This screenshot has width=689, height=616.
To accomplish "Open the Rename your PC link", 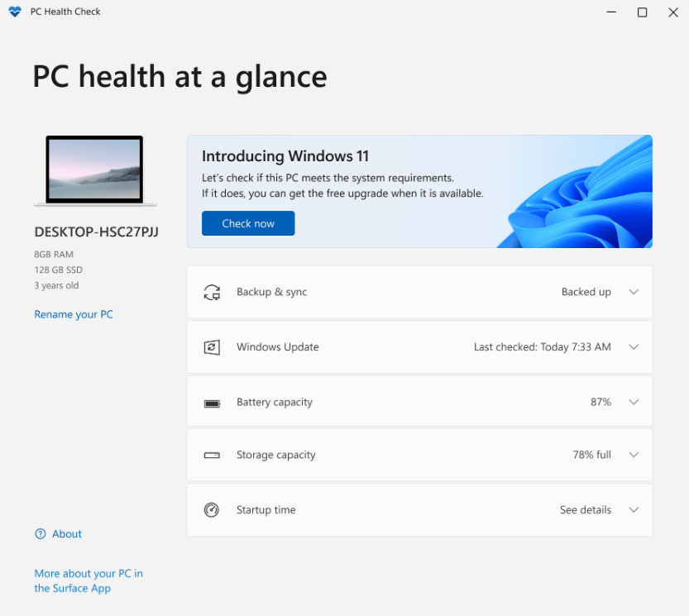I will coord(74,314).
